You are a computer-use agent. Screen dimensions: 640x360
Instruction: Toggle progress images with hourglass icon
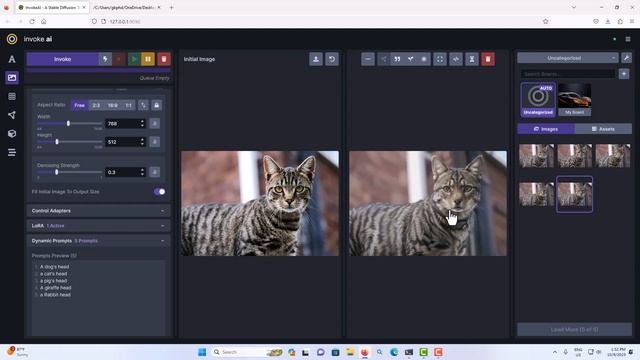click(472, 59)
